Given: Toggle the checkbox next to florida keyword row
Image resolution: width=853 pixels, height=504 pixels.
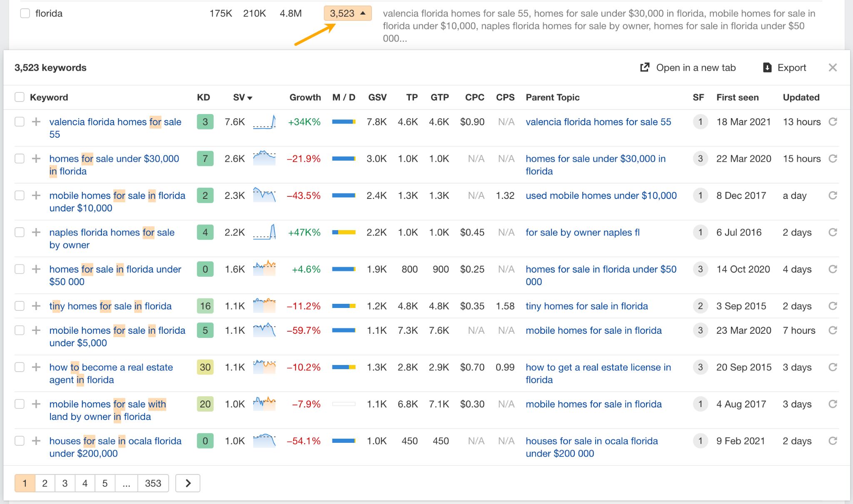Looking at the screenshot, I should pos(25,11).
